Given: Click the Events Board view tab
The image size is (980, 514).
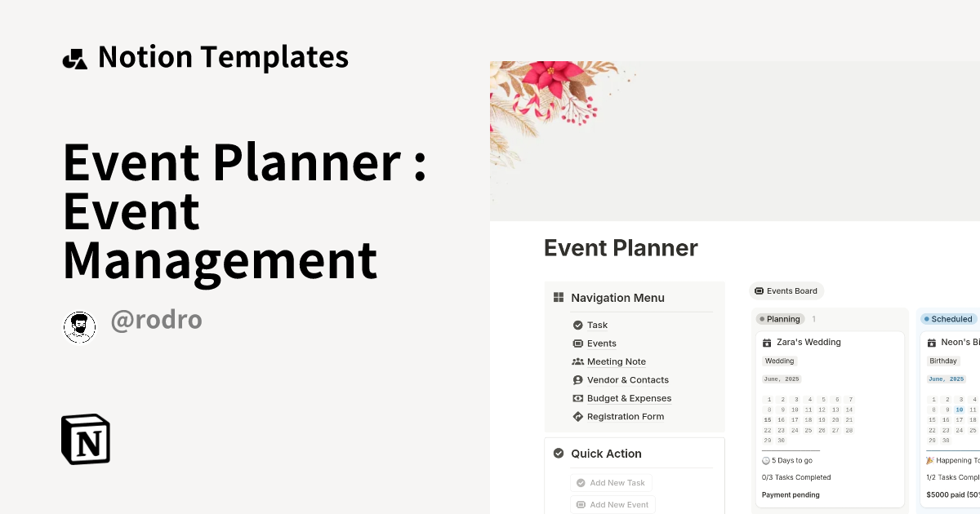Looking at the screenshot, I should point(786,290).
